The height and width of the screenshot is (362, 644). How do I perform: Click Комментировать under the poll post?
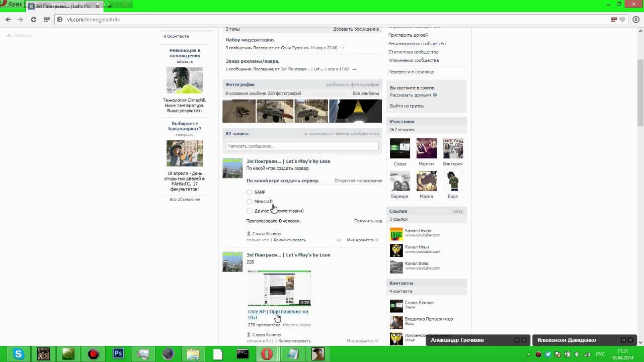point(289,240)
